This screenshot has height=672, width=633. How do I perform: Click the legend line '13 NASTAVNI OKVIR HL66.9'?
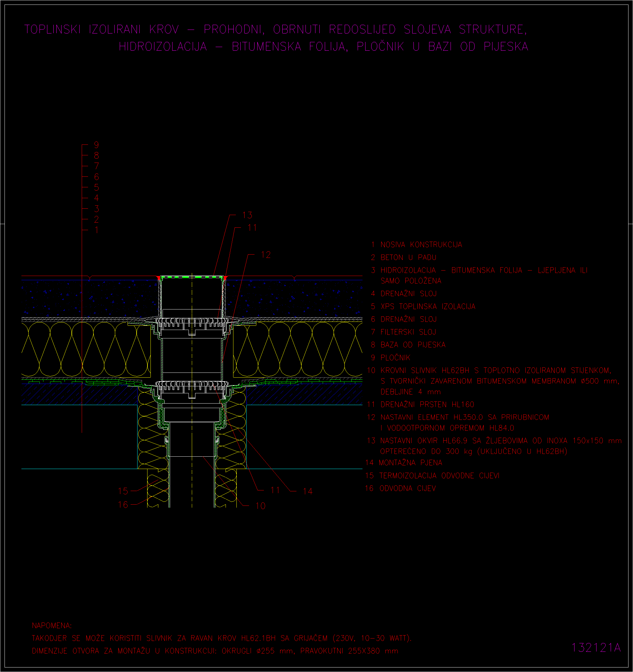coord(494,441)
